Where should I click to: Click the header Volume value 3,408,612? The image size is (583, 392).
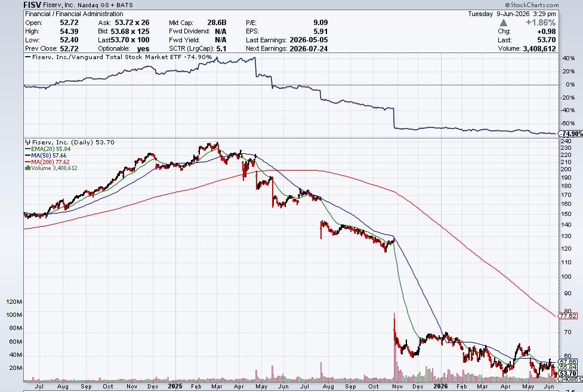[x=539, y=48]
